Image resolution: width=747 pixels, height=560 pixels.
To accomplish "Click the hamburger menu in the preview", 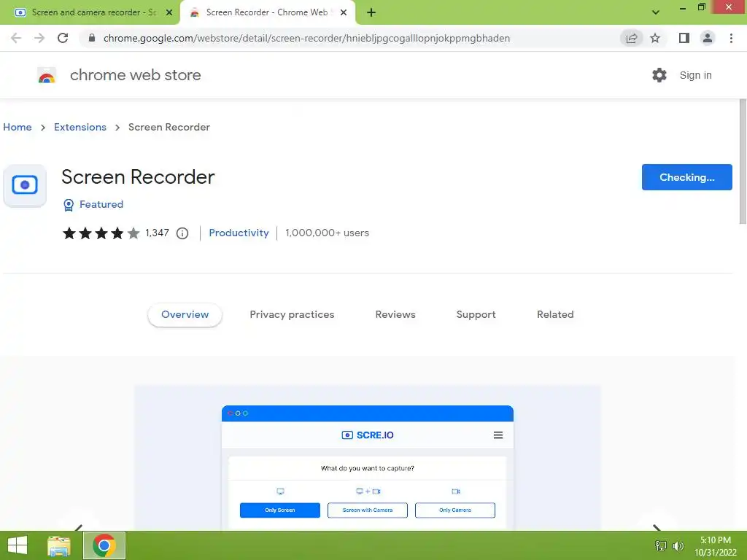I will click(498, 435).
